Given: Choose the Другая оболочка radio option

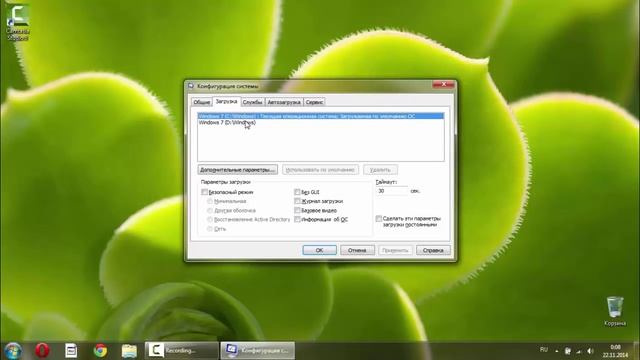Looking at the screenshot, I should pos(210,211).
